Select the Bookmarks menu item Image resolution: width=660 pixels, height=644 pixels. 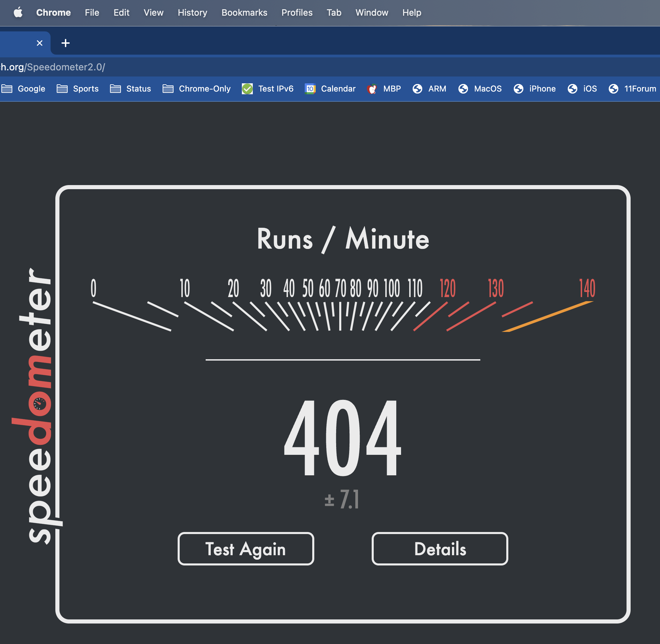pos(244,12)
